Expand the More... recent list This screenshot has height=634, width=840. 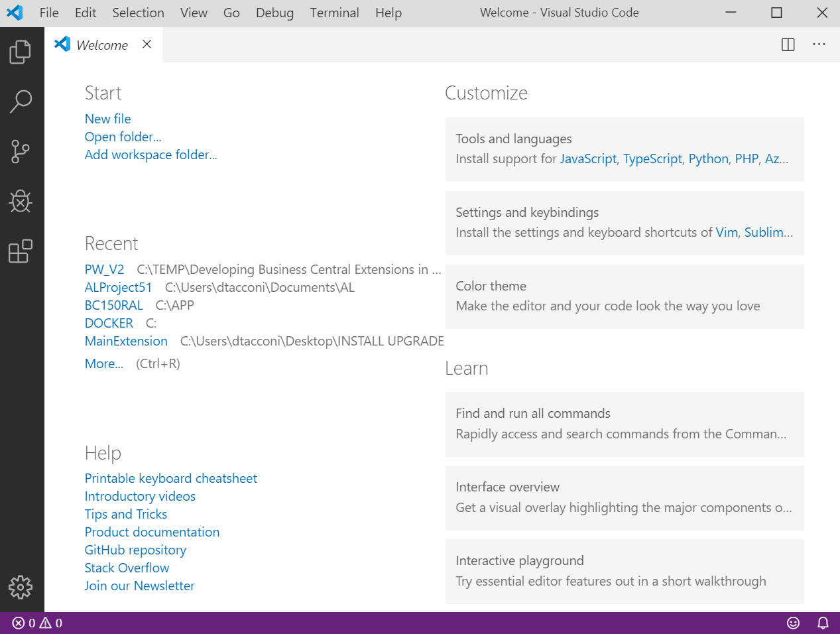click(104, 363)
